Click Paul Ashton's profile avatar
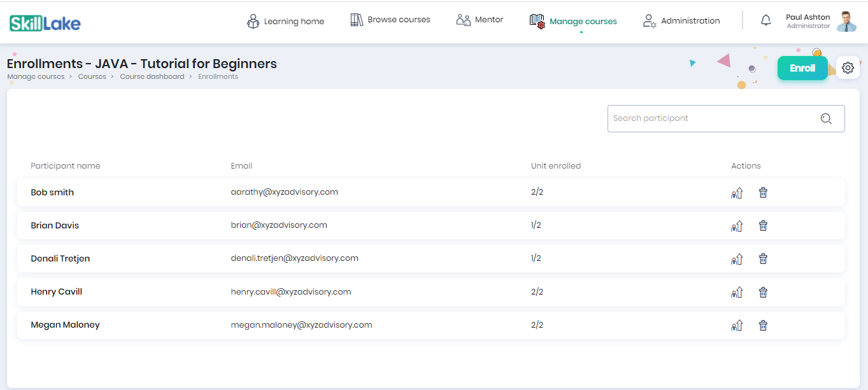The image size is (868, 390). [846, 22]
